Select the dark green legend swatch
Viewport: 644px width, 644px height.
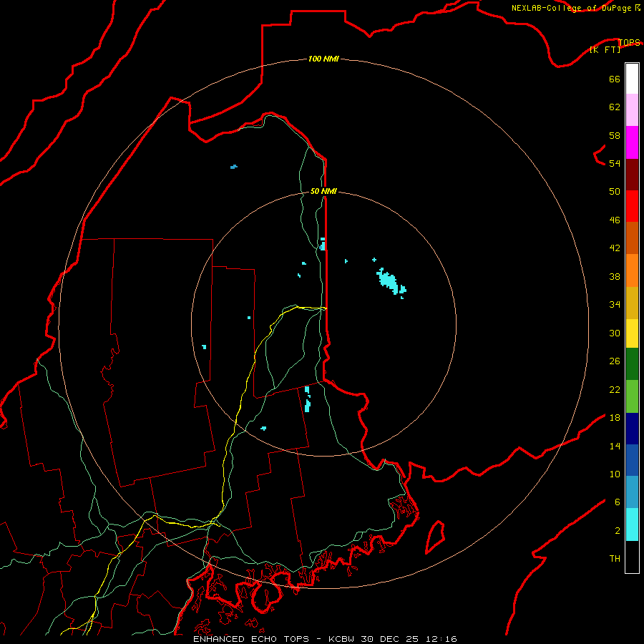[x=632, y=364]
